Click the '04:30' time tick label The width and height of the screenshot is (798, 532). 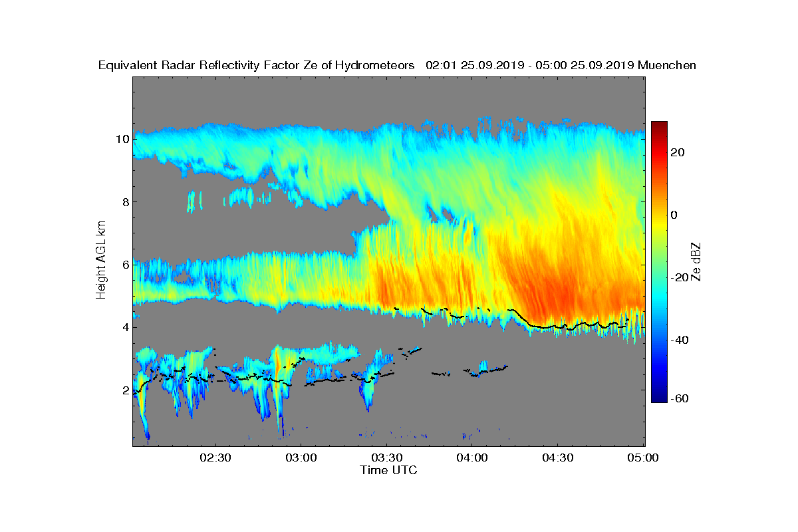coord(558,458)
